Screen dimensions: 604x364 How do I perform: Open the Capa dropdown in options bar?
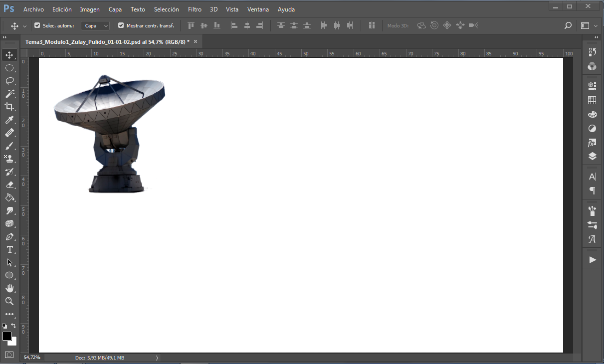point(95,25)
